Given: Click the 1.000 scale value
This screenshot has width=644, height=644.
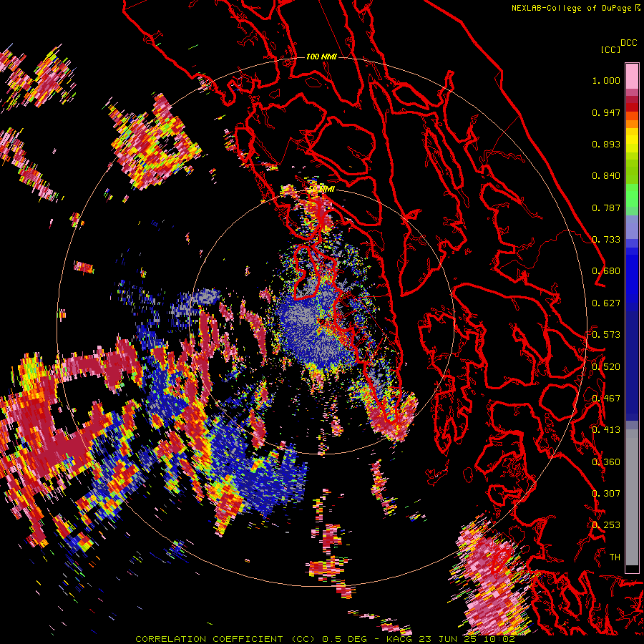Looking at the screenshot, I should point(606,80).
